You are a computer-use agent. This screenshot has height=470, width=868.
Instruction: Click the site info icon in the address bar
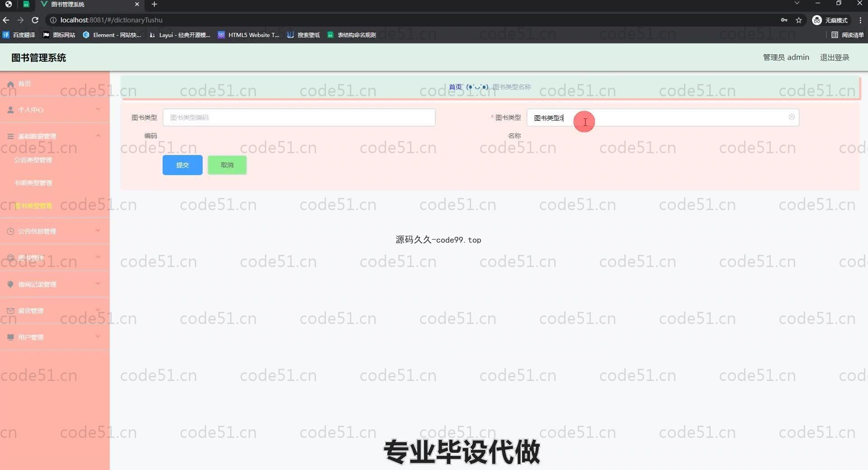(53, 20)
